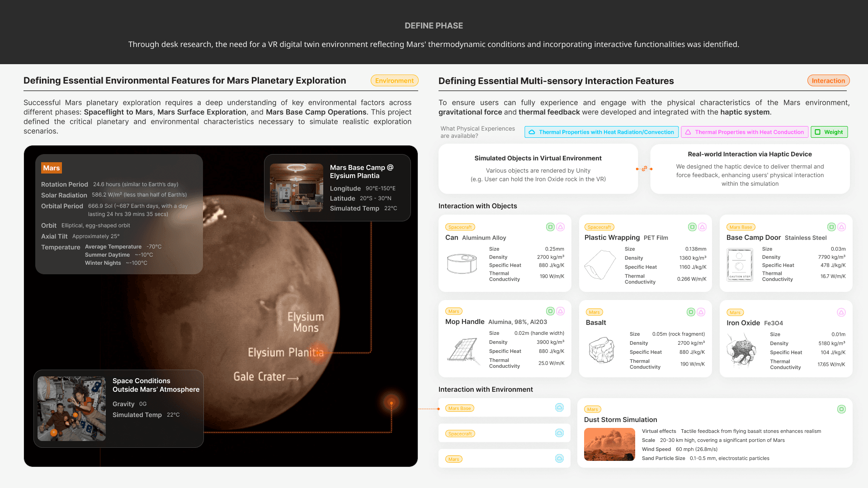Expand the Mars environment row
868x488 pixels.
coord(504,459)
